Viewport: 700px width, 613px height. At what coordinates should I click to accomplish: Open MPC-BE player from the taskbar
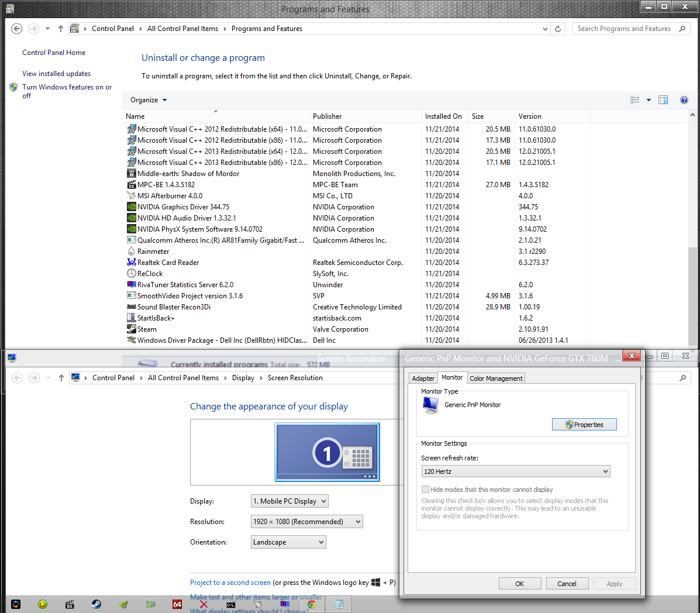(x=70, y=604)
